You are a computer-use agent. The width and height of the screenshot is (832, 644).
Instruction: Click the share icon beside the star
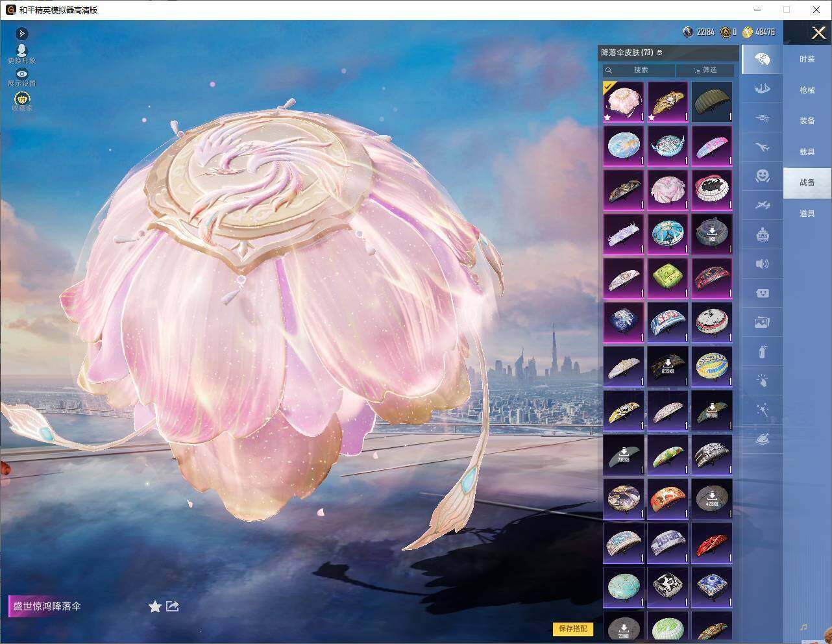172,606
